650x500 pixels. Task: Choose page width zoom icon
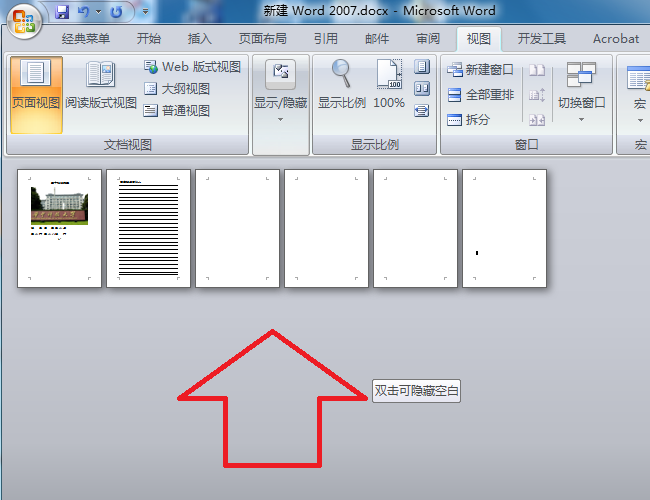(422, 111)
